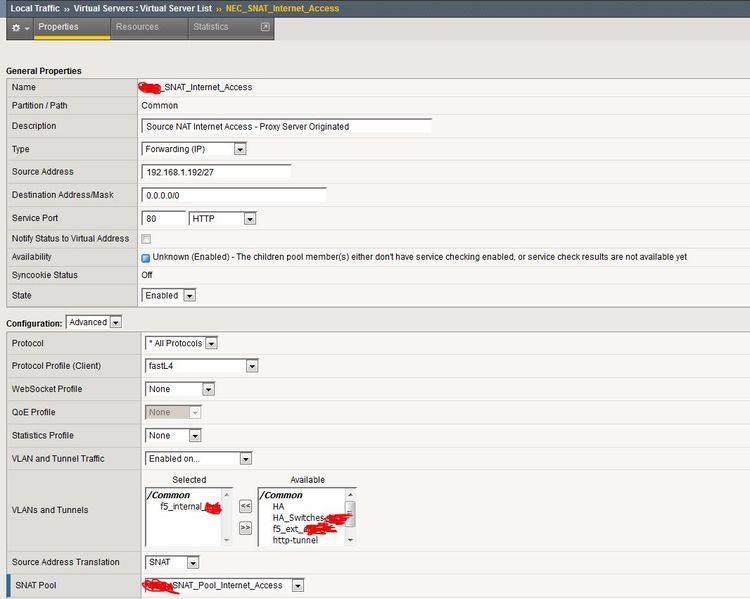
Task: Click the Local Traffic breadcrumb
Action: click(x=34, y=8)
